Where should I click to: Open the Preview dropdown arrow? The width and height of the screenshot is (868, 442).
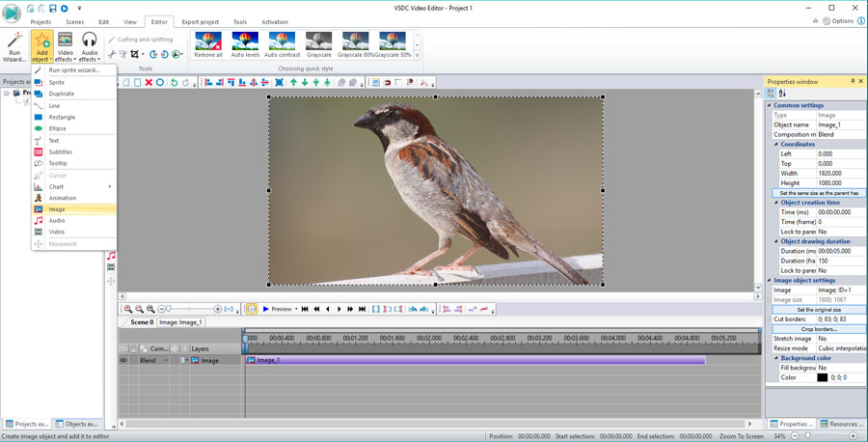pyautogui.click(x=296, y=309)
